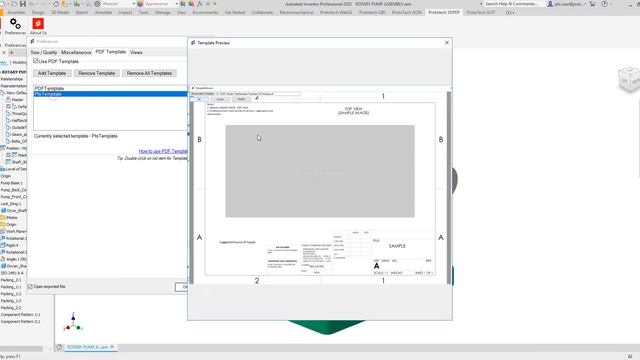Image resolution: width=640 pixels, height=360 pixels.
Task: Select ISO 2491 A key in browser
Action: [12, 273]
